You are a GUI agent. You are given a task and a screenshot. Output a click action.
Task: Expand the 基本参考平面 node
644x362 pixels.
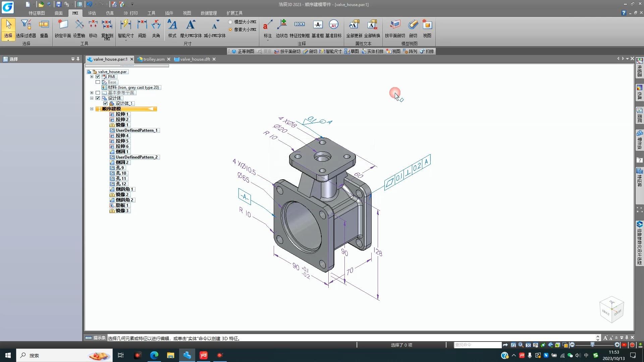(x=92, y=93)
